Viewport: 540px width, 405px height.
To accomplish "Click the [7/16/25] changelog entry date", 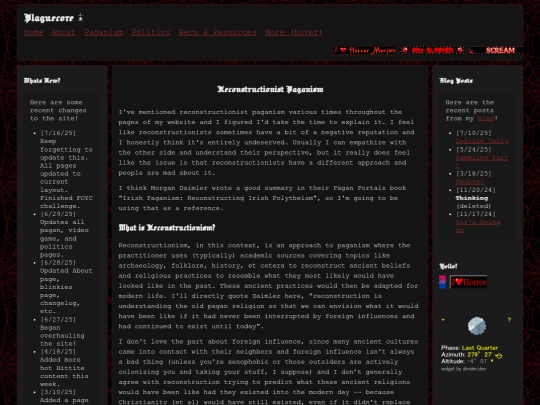I will (58, 133).
